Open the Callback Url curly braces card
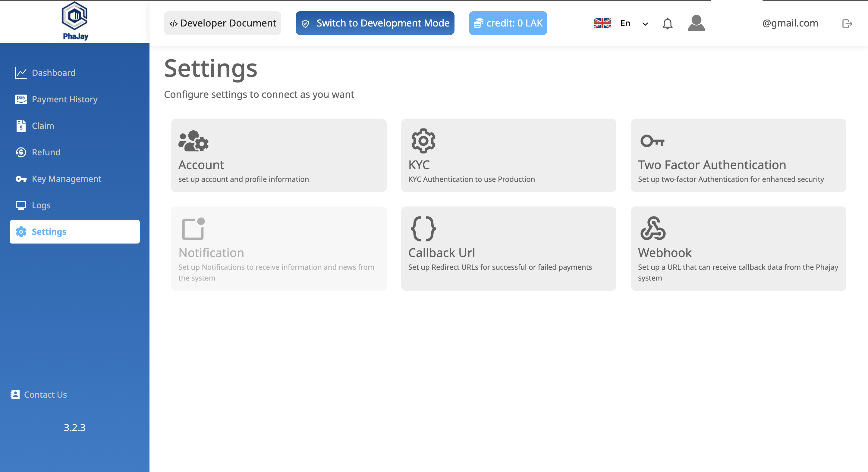Screen dimensions: 868x472 coord(508,248)
